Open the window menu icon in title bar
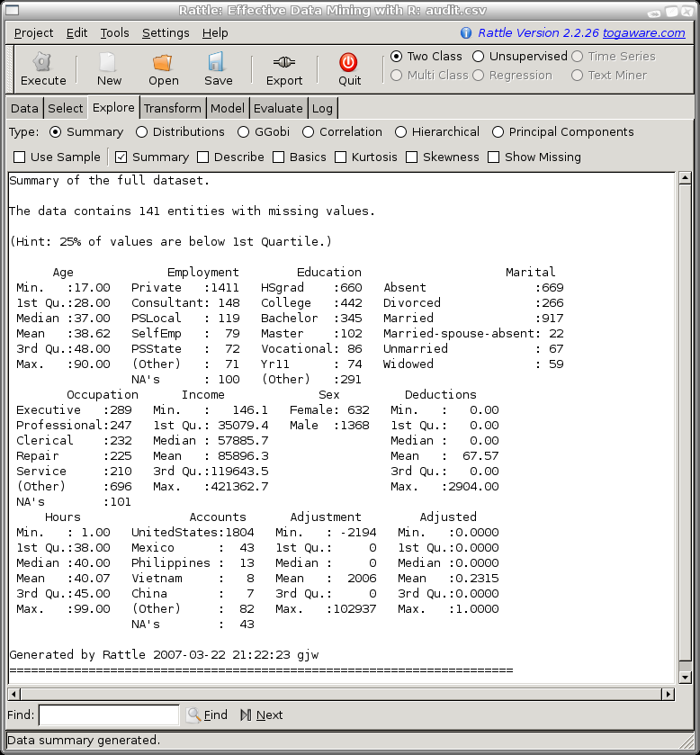 pos(12,10)
